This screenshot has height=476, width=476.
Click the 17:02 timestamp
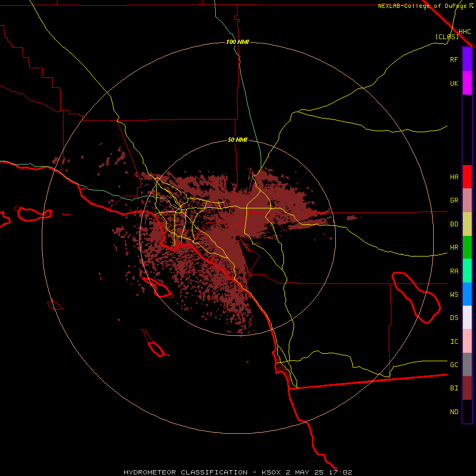click(x=340, y=472)
